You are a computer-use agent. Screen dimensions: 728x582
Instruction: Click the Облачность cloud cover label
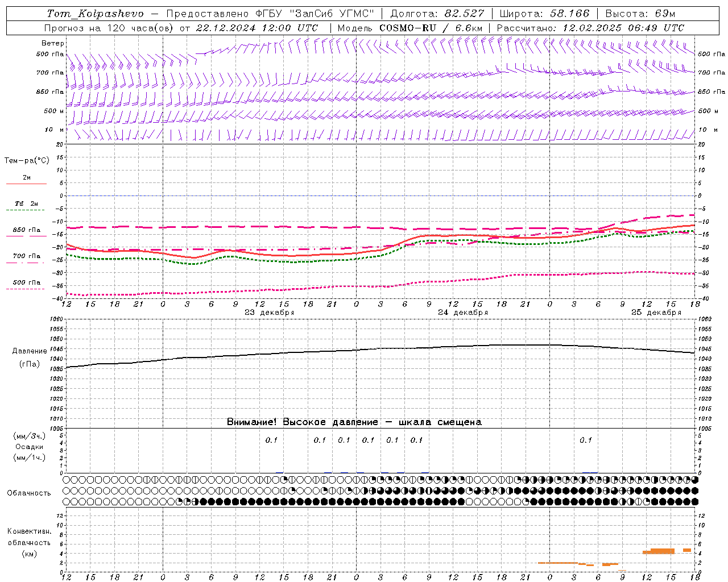pos(29,493)
